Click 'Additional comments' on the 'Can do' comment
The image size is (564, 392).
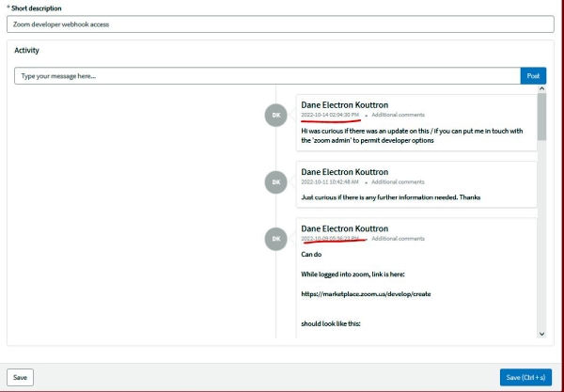click(398, 239)
